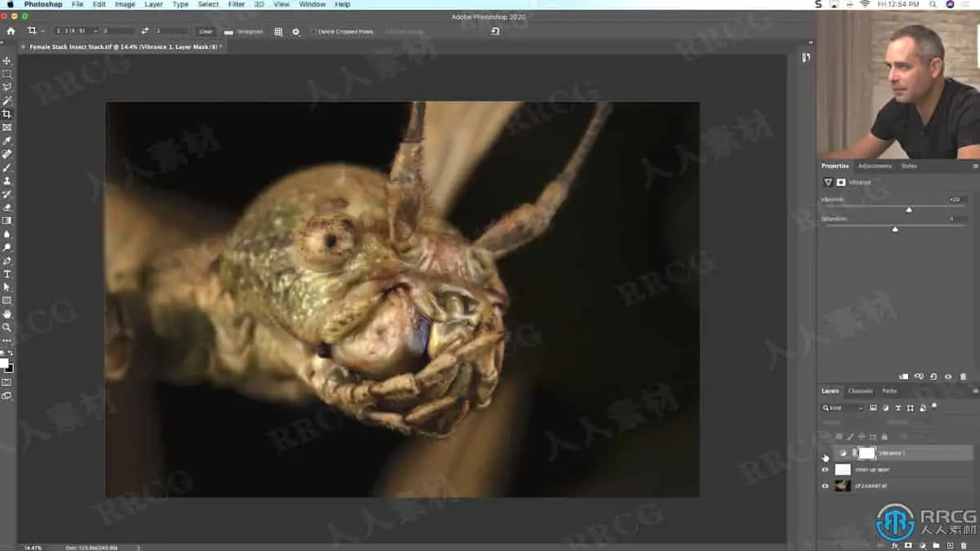Click the Straighten button
Image resolution: width=980 pixels, height=551 pixels.
click(245, 32)
